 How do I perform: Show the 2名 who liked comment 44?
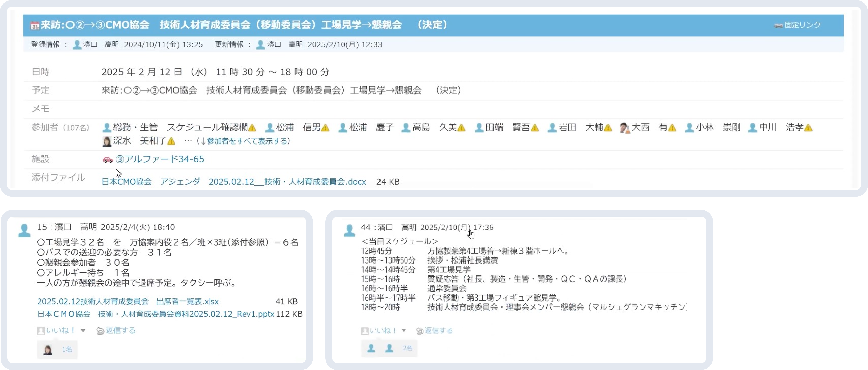tap(407, 348)
